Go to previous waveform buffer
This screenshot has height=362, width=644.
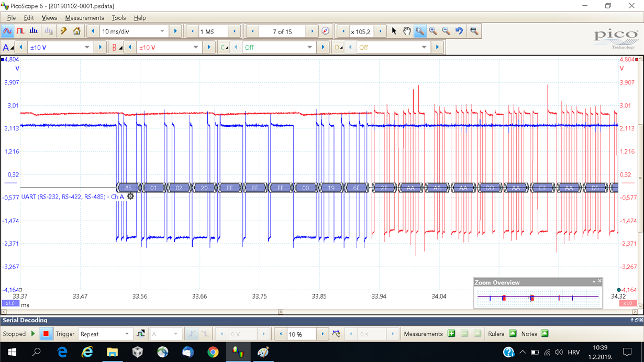tap(253, 31)
